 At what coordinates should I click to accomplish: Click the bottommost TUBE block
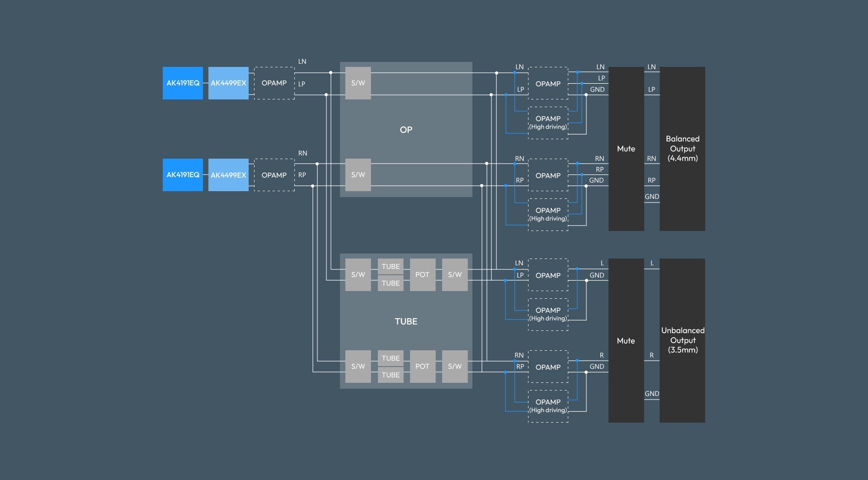pyautogui.click(x=391, y=375)
